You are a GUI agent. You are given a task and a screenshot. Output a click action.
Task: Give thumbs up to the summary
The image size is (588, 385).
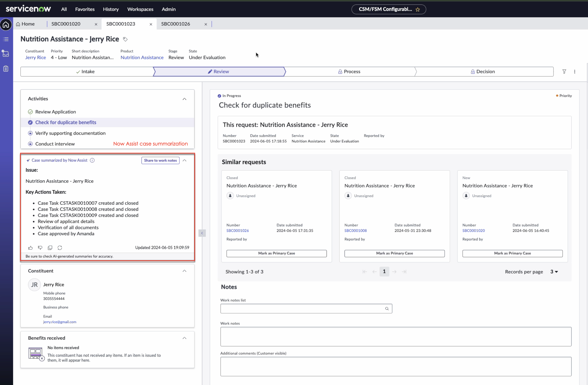coord(30,247)
